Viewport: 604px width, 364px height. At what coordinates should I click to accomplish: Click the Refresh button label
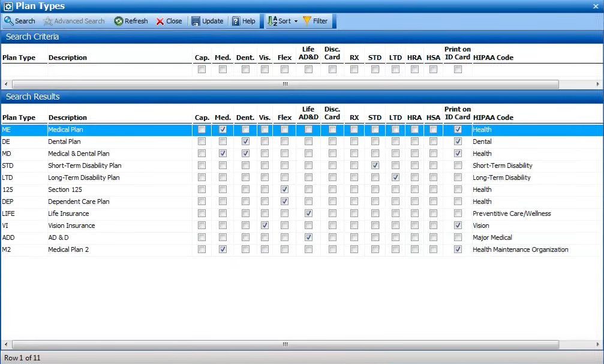click(136, 21)
